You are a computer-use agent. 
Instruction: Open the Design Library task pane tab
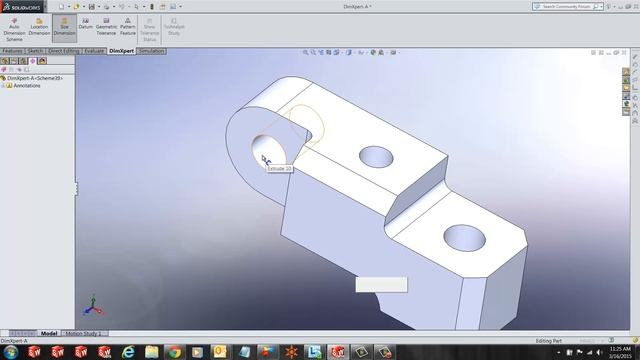click(x=626, y=80)
